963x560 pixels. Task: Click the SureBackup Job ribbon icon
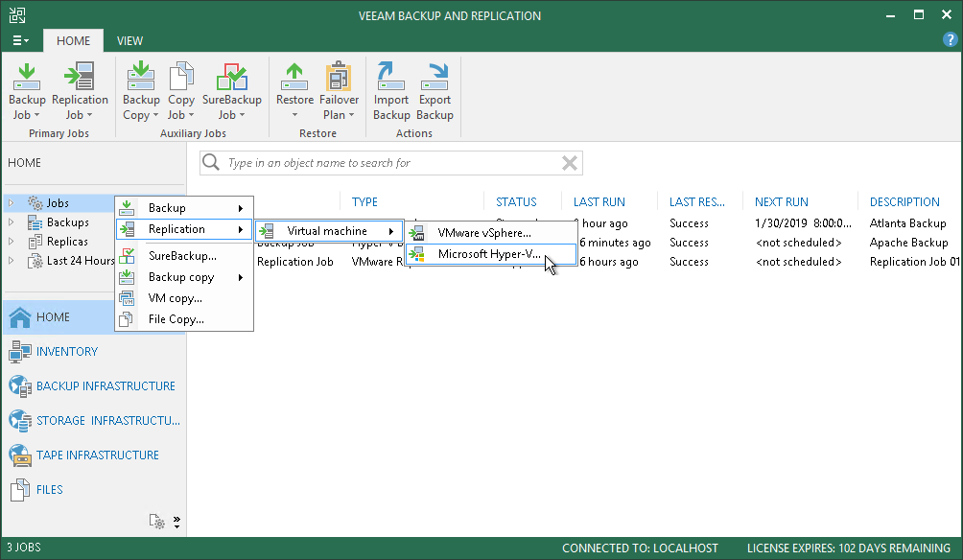(231, 77)
